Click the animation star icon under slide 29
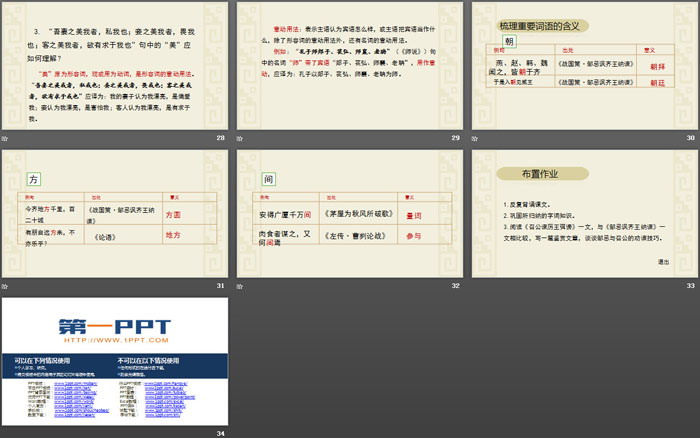700x438 pixels. point(240,137)
